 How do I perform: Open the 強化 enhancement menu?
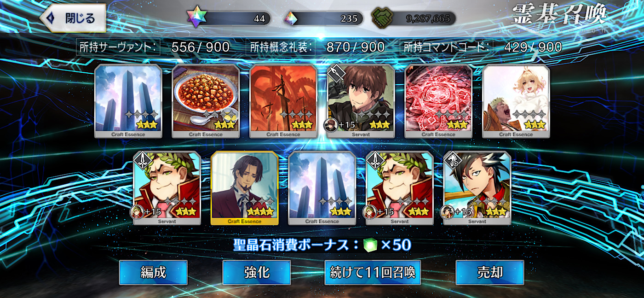tap(257, 272)
